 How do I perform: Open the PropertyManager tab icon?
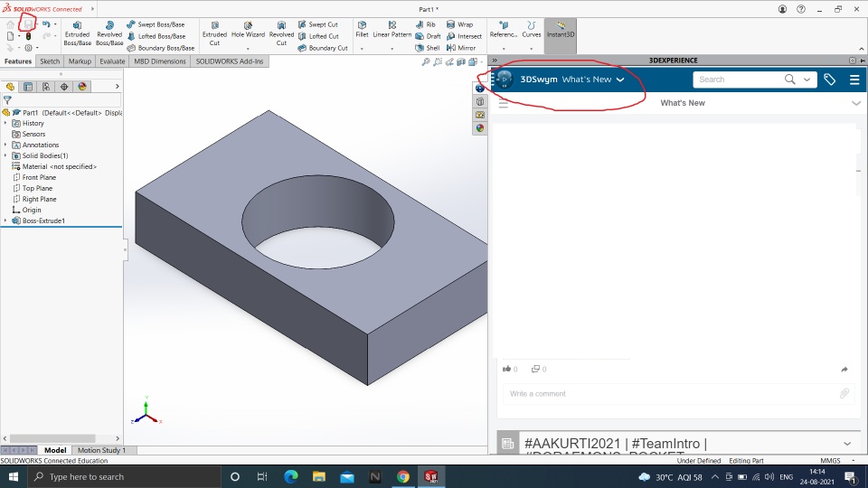(28, 87)
